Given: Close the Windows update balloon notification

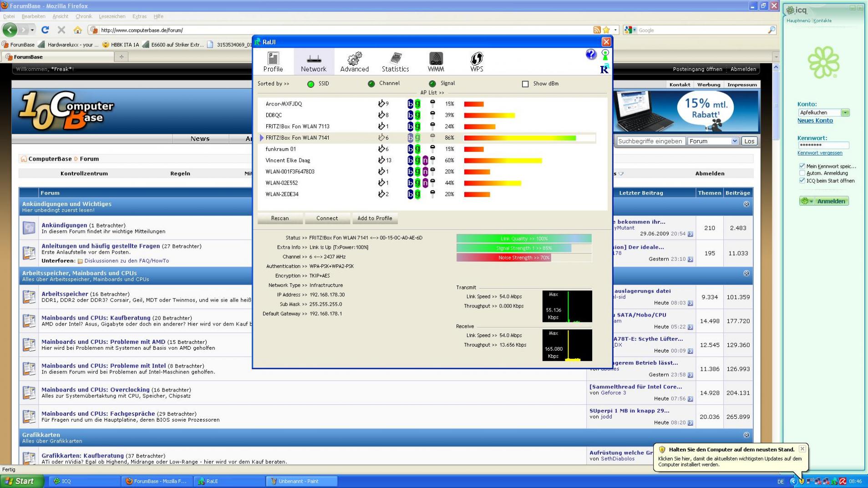Looking at the screenshot, I should pyautogui.click(x=802, y=449).
